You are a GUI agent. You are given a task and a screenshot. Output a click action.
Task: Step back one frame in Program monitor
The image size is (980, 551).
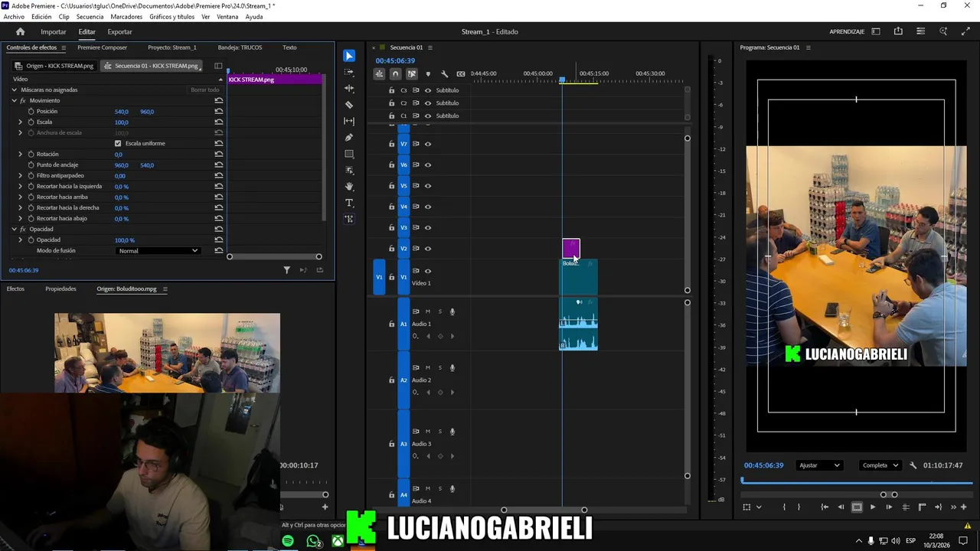pyautogui.click(x=841, y=507)
